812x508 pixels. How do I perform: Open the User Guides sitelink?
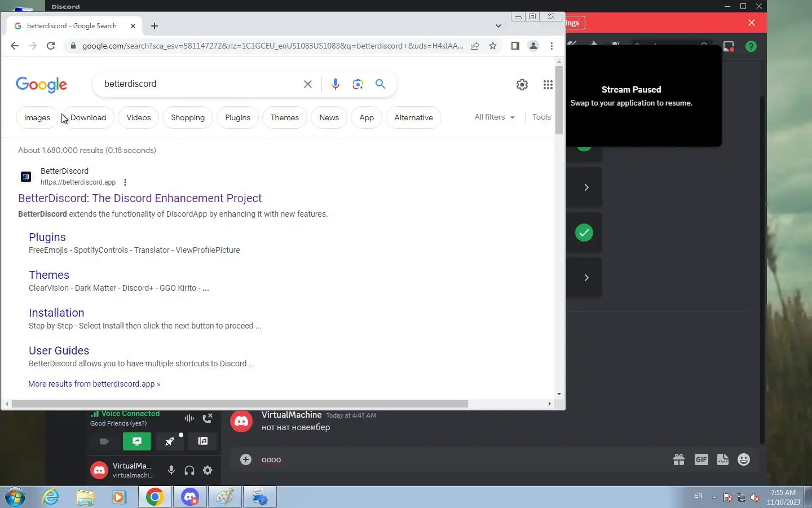[x=59, y=351]
